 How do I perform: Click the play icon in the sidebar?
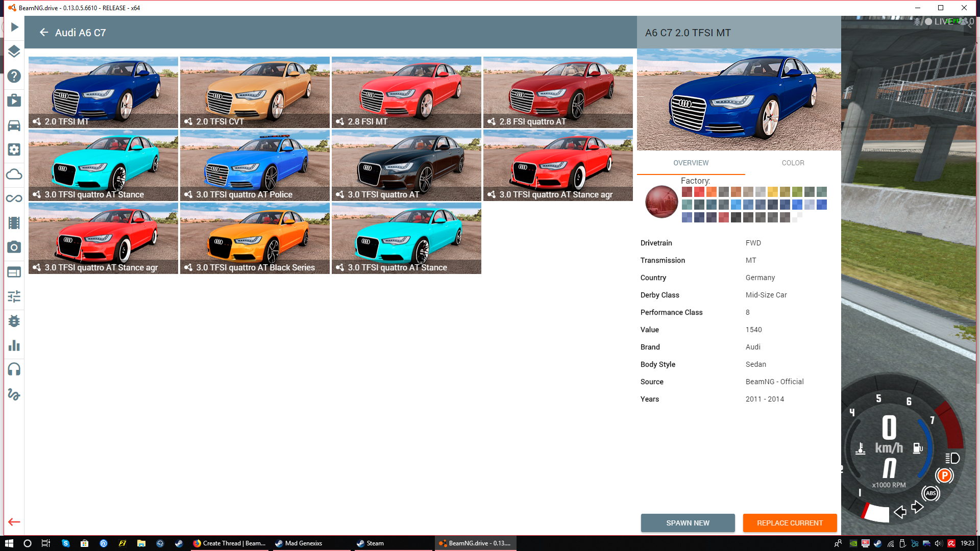click(14, 27)
